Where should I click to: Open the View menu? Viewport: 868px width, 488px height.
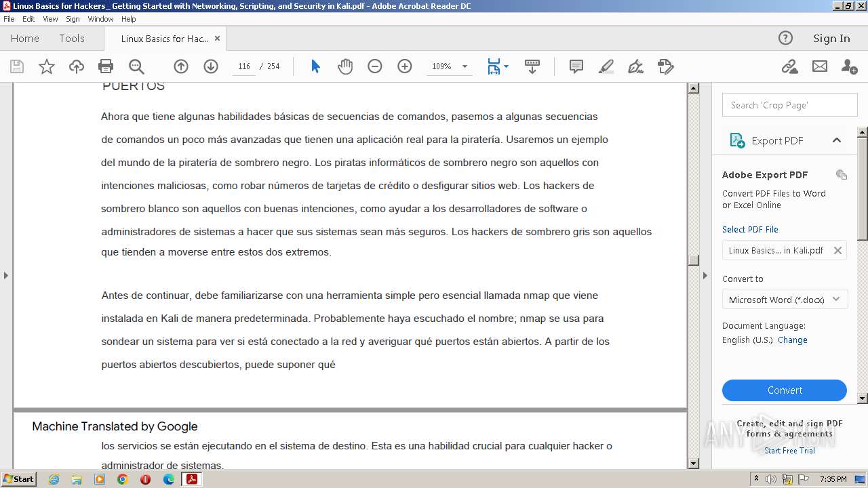click(x=50, y=19)
